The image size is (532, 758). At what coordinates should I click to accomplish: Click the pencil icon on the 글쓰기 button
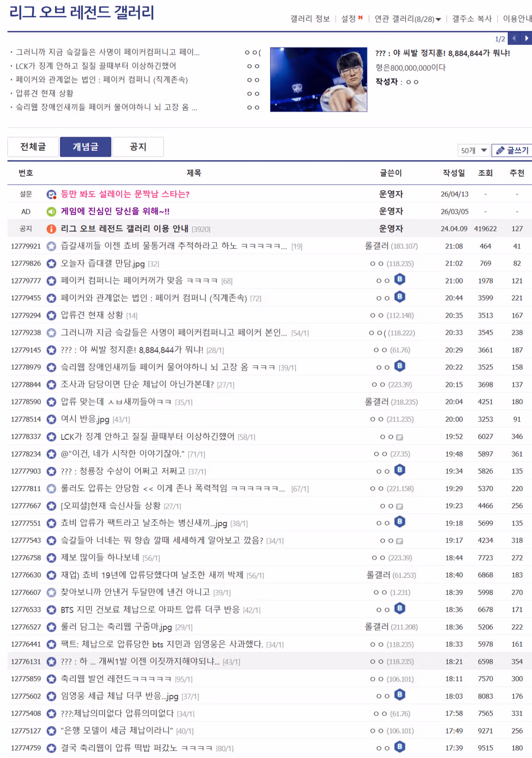click(500, 150)
